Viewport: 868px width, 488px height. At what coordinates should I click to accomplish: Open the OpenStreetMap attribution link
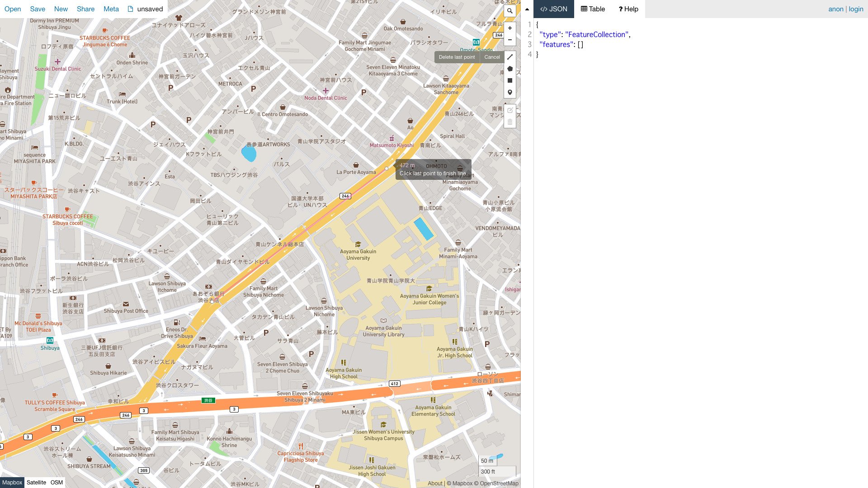[x=496, y=483]
